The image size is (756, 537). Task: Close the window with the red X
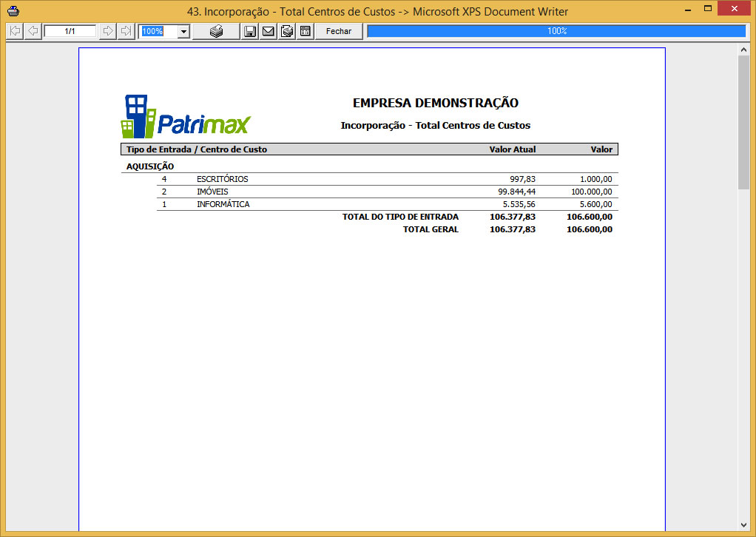click(x=735, y=8)
